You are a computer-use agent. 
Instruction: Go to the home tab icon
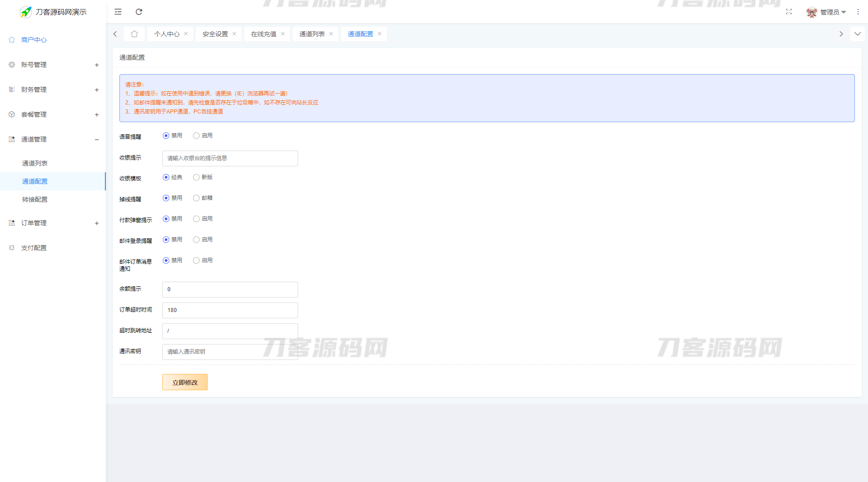pyautogui.click(x=134, y=34)
